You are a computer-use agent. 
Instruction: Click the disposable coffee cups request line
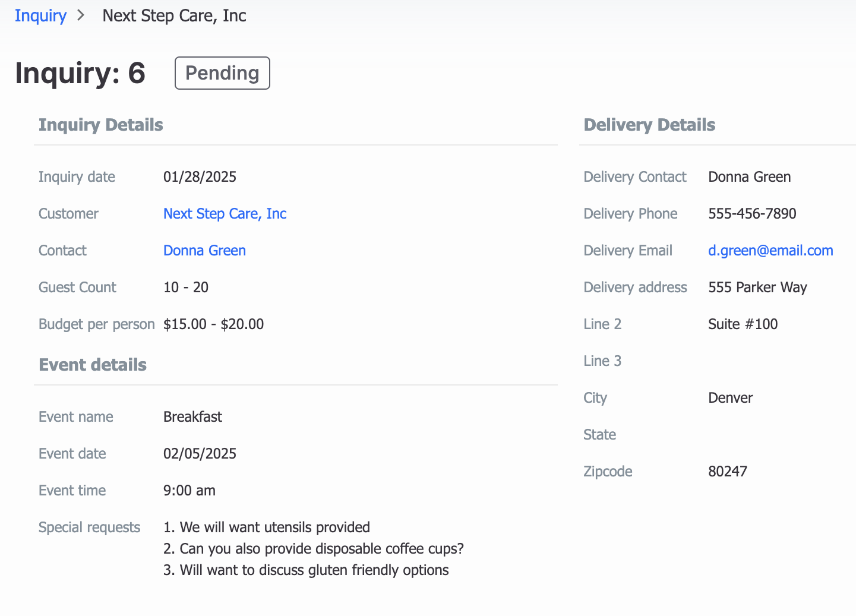pos(314,549)
